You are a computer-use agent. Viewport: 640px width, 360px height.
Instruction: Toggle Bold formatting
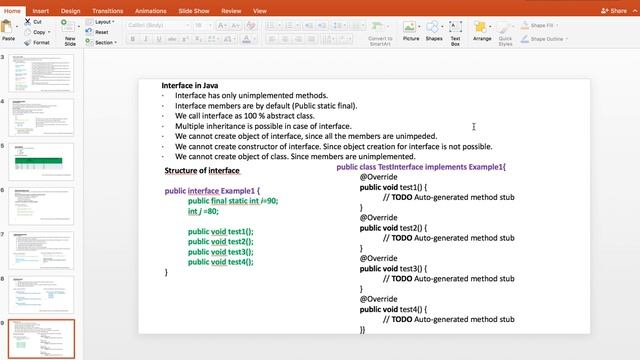point(132,39)
